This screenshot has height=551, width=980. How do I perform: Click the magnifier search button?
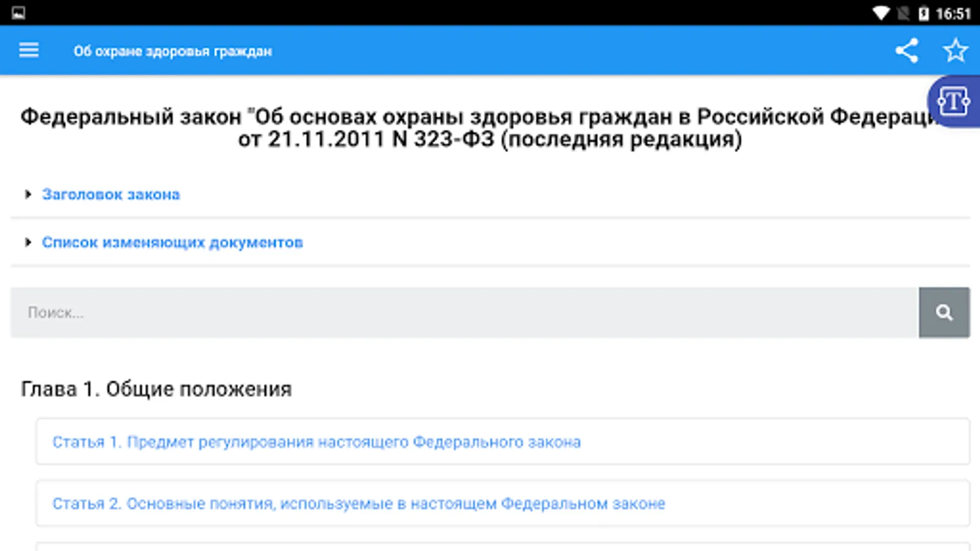coord(944,312)
